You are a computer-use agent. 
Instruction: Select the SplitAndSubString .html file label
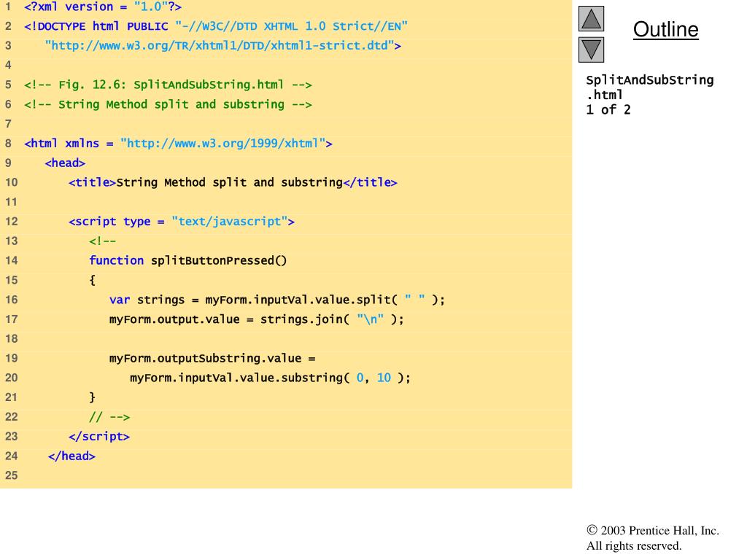pos(650,87)
